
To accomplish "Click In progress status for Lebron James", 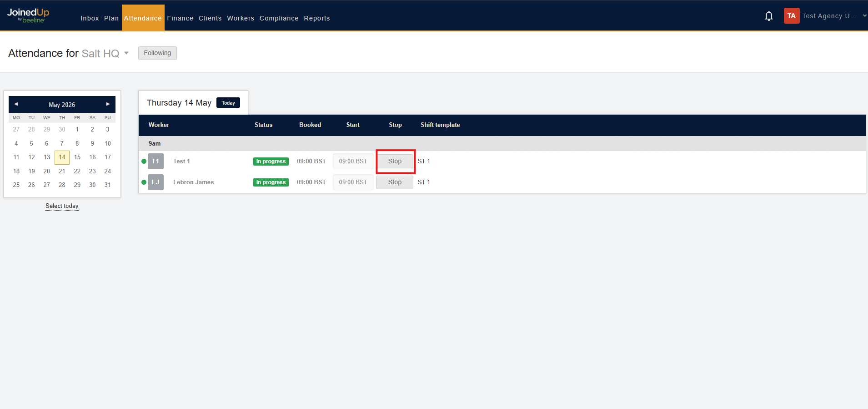I will click(x=271, y=182).
